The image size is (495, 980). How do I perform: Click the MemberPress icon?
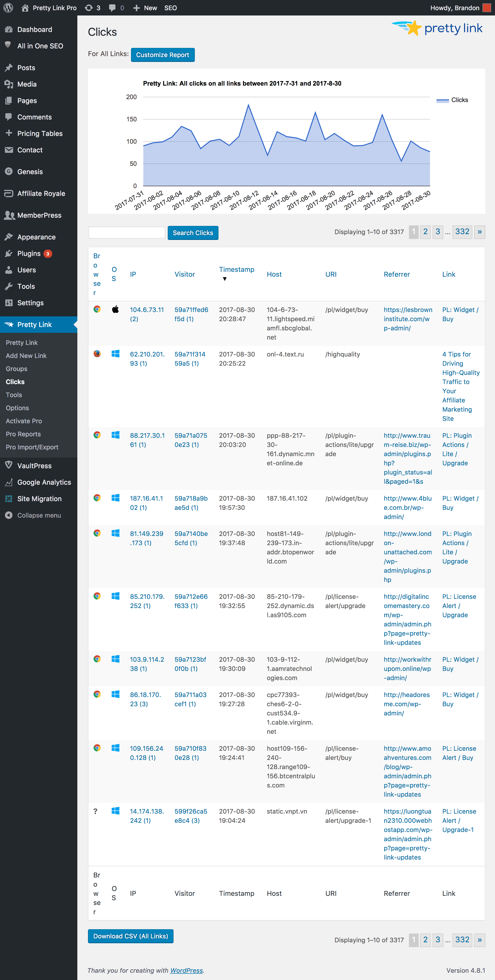(9, 215)
